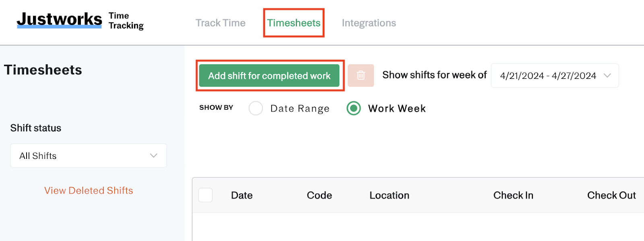This screenshot has height=241, width=644.
Task: Click the All Shifts chevron arrow
Action: [x=153, y=155]
